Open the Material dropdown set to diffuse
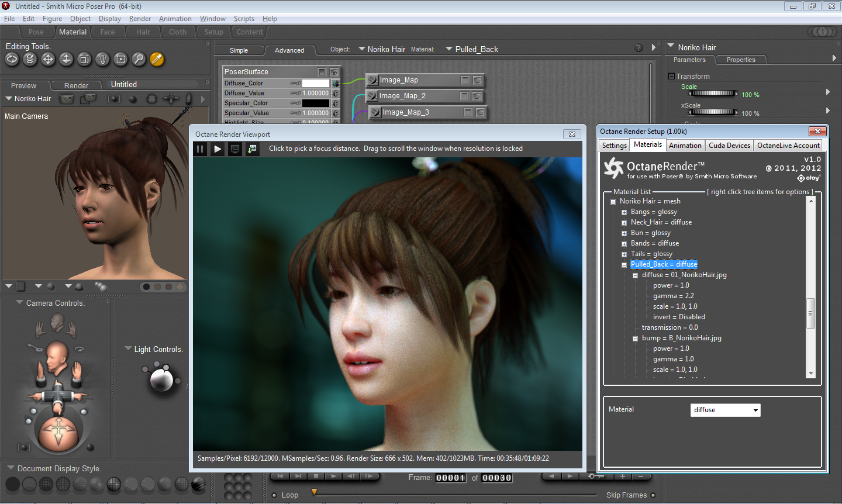842x504 pixels. pyautogui.click(x=726, y=410)
